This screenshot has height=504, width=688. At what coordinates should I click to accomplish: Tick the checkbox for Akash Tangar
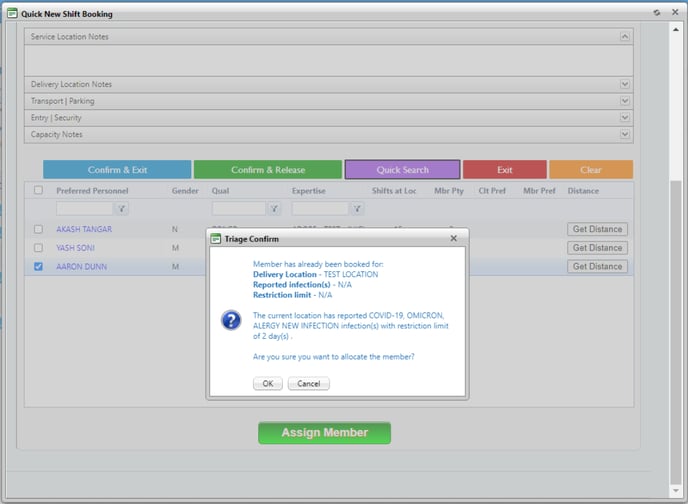tap(38, 229)
